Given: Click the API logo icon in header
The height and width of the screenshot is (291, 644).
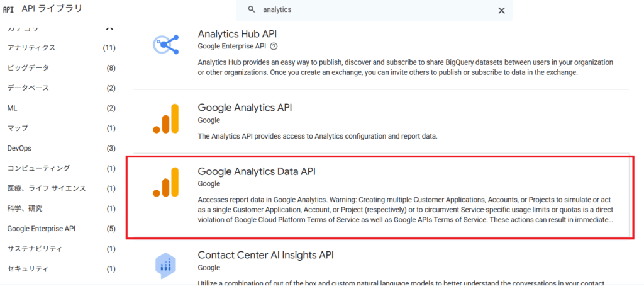Looking at the screenshot, I should point(9,9).
